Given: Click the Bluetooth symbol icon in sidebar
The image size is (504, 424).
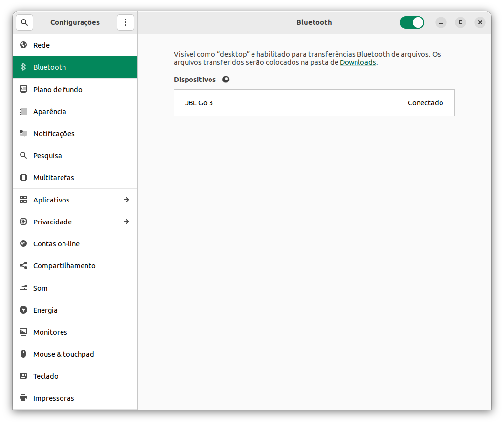Looking at the screenshot, I should pos(23,67).
